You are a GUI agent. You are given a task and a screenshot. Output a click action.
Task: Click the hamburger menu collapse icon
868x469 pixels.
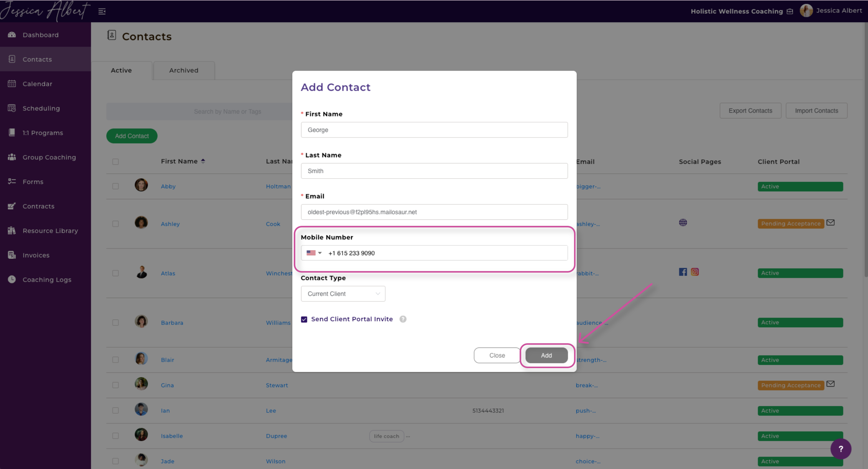click(x=102, y=11)
